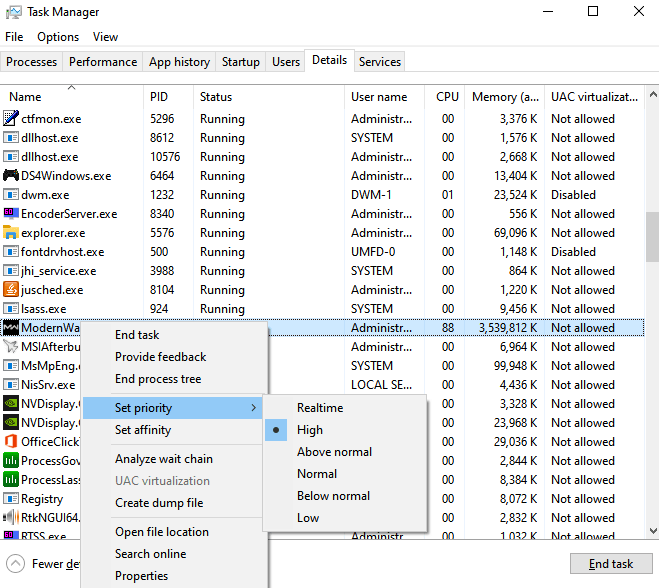Click the Registry process icon
The height and width of the screenshot is (588, 659).
coord(12,499)
